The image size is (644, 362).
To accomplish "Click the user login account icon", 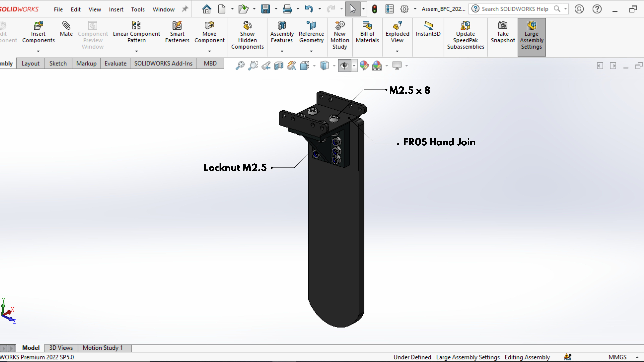I will tap(579, 9).
